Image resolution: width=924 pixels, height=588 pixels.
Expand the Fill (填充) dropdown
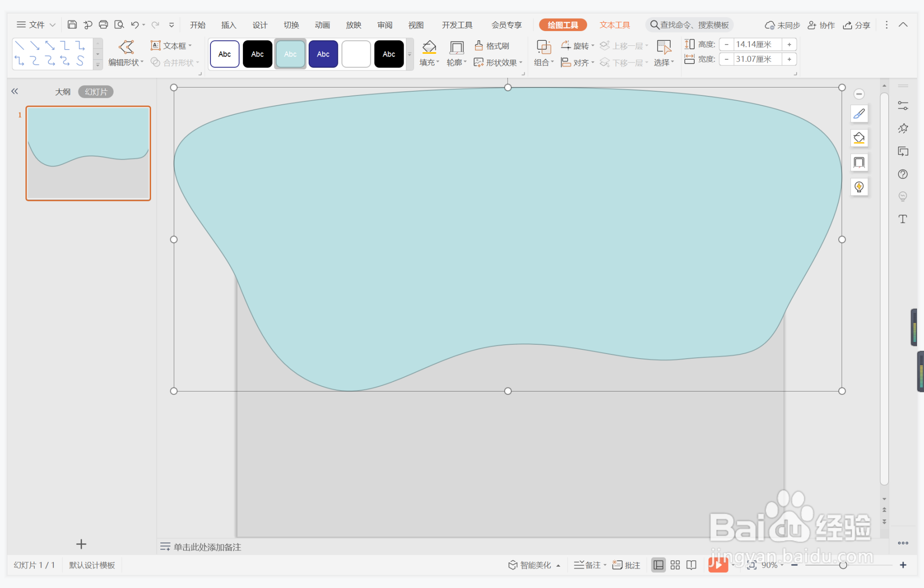(437, 62)
